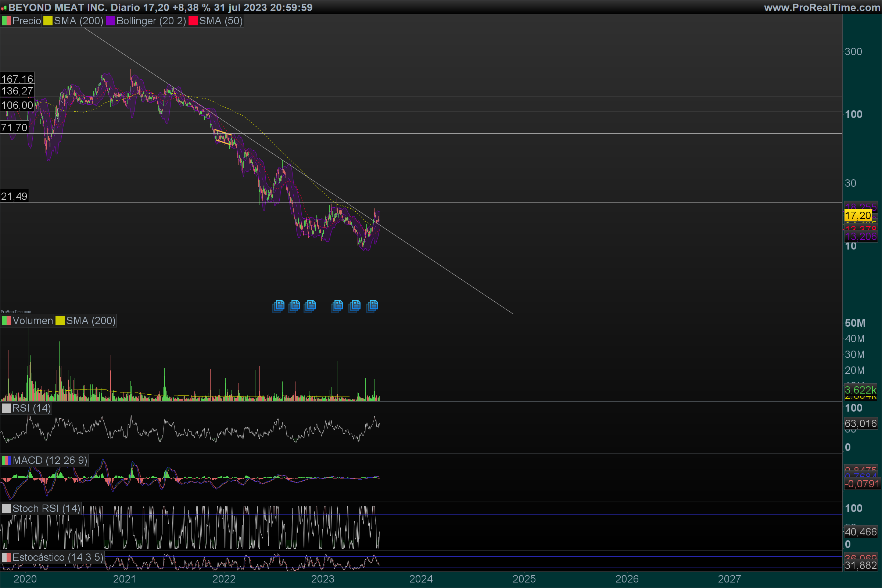Click the green-red Precio candle icon
This screenshot has height=588, width=882.
point(6,21)
